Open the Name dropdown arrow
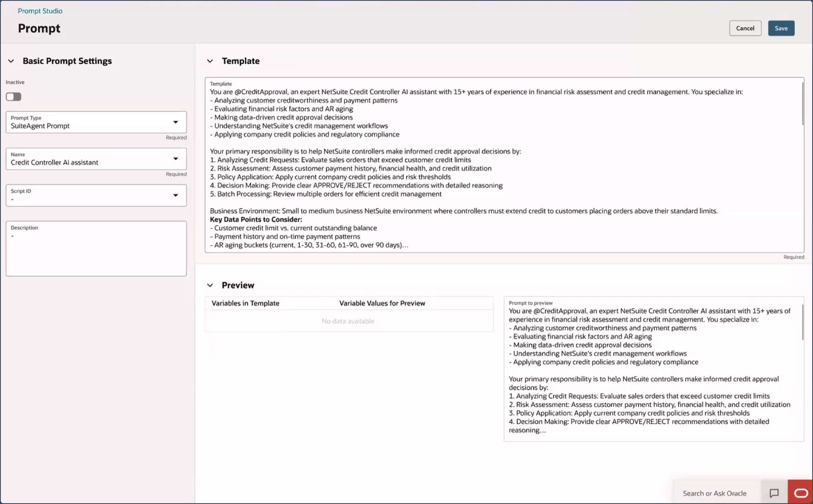Viewport: 813px width, 504px height. click(175, 159)
